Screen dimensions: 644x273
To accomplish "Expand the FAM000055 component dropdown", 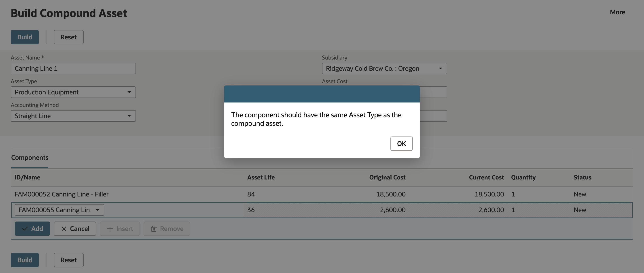I will coord(59,210).
